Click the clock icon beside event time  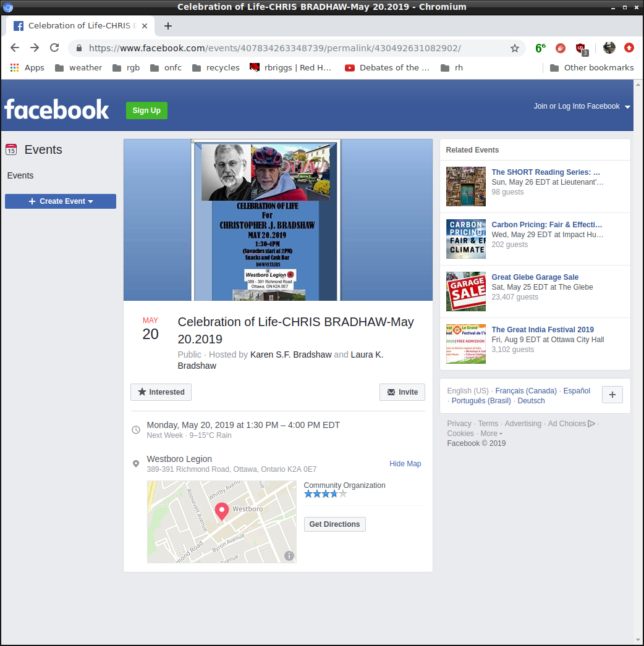(135, 430)
